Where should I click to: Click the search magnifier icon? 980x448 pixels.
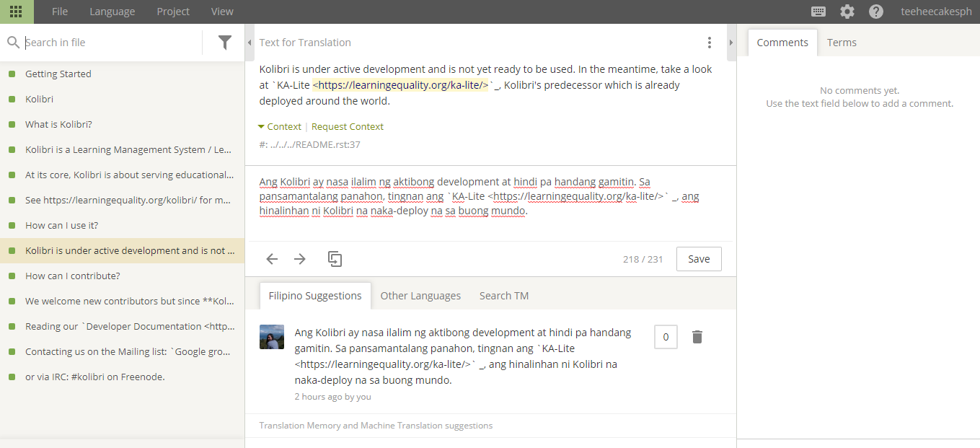[13, 43]
